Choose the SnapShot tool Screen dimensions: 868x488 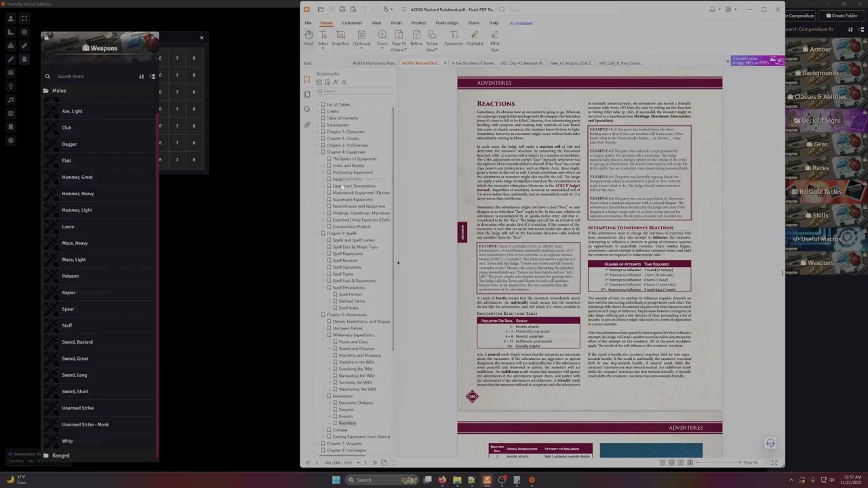(x=340, y=37)
